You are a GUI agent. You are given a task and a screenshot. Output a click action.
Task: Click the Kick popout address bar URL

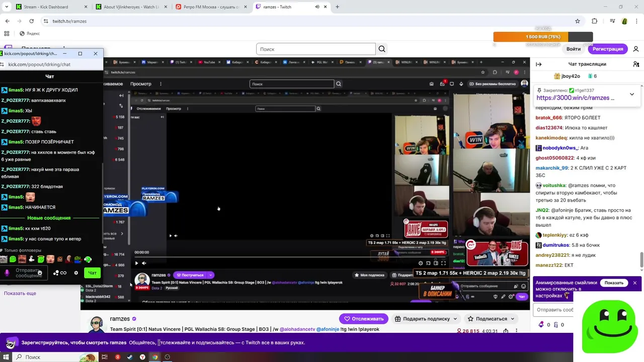pyautogui.click(x=39, y=64)
